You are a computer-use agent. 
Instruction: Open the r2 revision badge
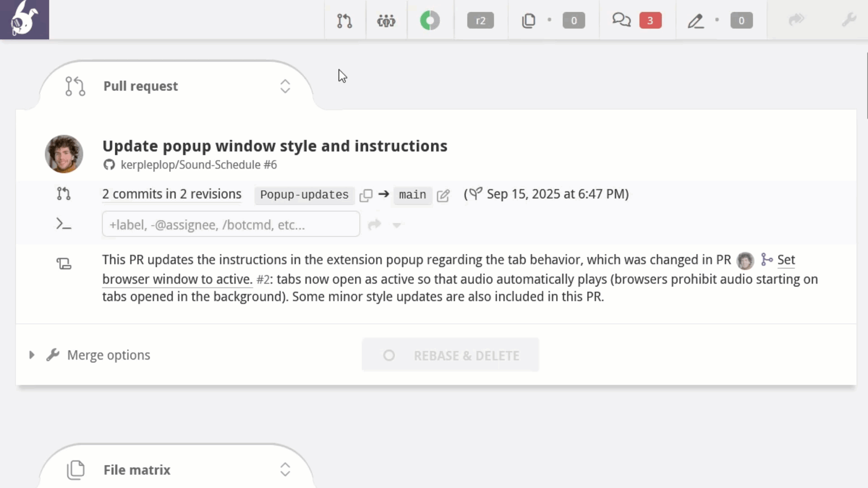coord(480,20)
